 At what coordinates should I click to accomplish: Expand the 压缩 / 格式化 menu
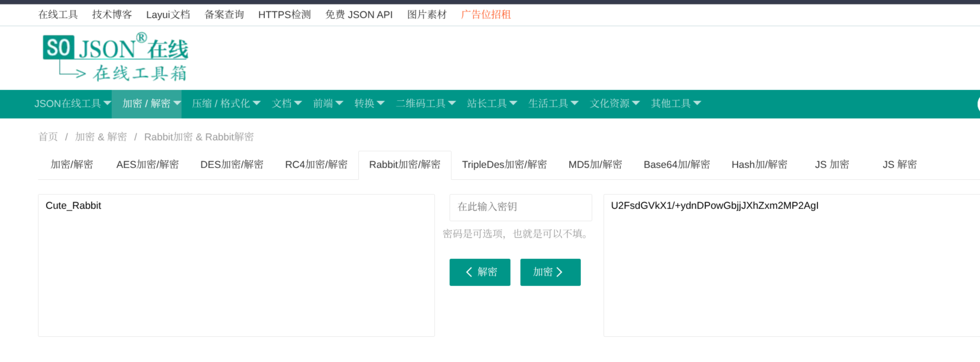click(x=226, y=104)
